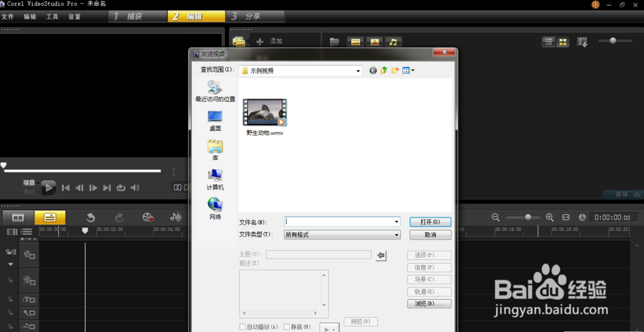The image size is (644, 332).
Task: Play the project in the preview panel
Action: pos(48,188)
